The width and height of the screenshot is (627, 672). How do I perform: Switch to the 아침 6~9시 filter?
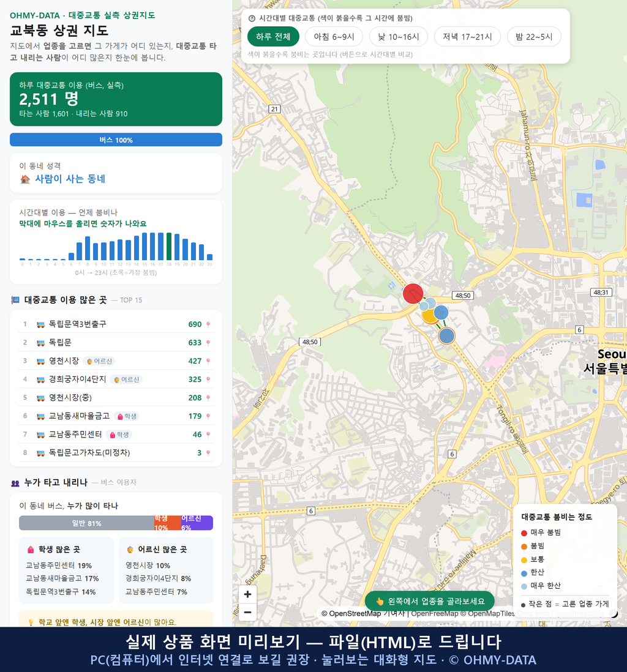(334, 37)
